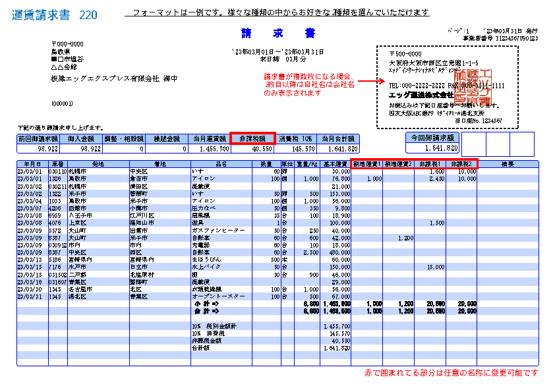This screenshot has width=555, height=392.
Task: Select the 当月運賃額 header cell
Action: coord(209,139)
